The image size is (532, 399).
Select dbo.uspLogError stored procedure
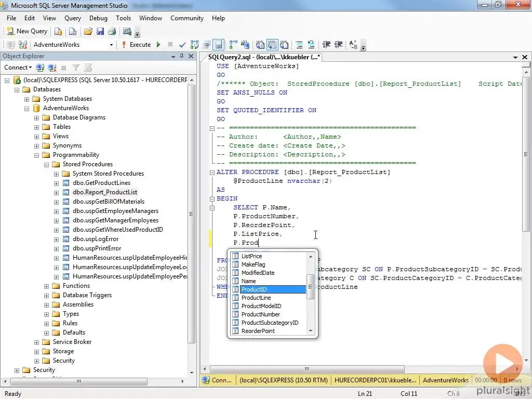coord(96,239)
